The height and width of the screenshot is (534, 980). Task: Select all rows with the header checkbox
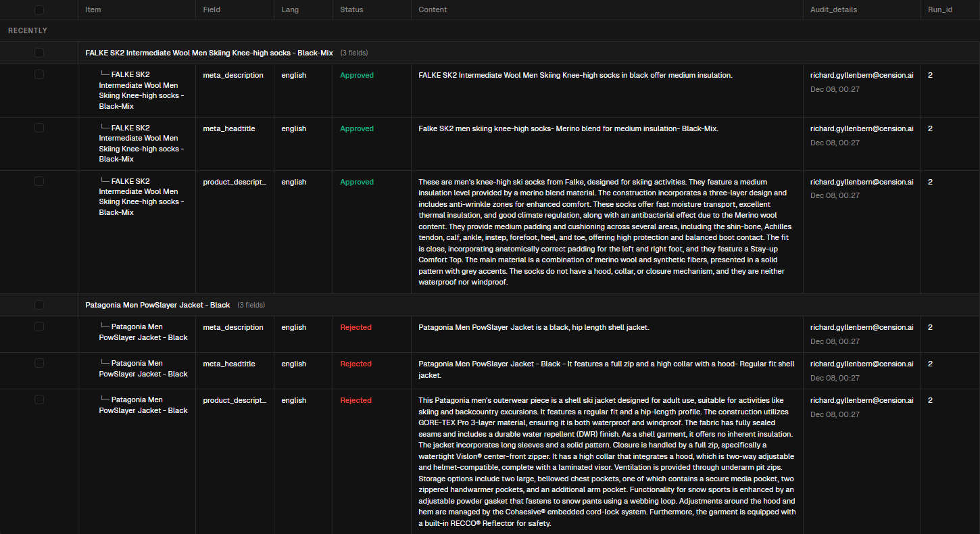pos(39,9)
